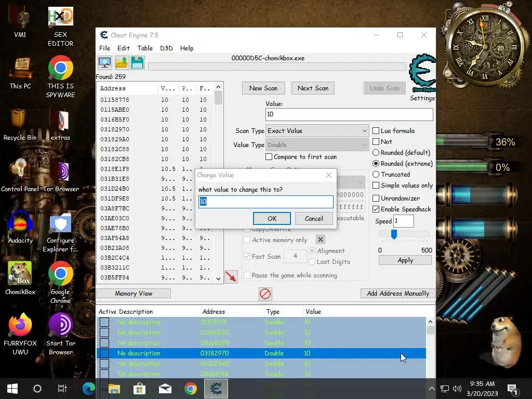Click the Change Value text input
Screen dimensions: 532x399
coord(265,202)
